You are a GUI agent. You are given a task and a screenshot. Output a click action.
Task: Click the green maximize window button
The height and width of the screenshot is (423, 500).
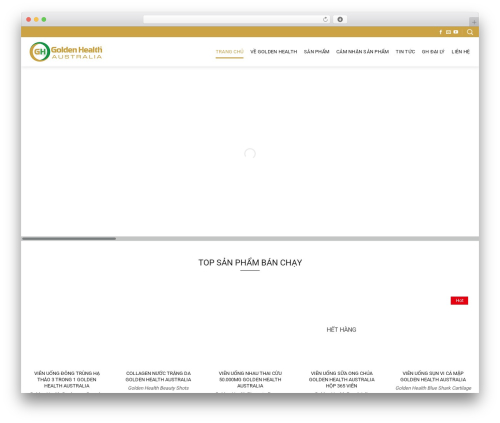[x=44, y=19]
